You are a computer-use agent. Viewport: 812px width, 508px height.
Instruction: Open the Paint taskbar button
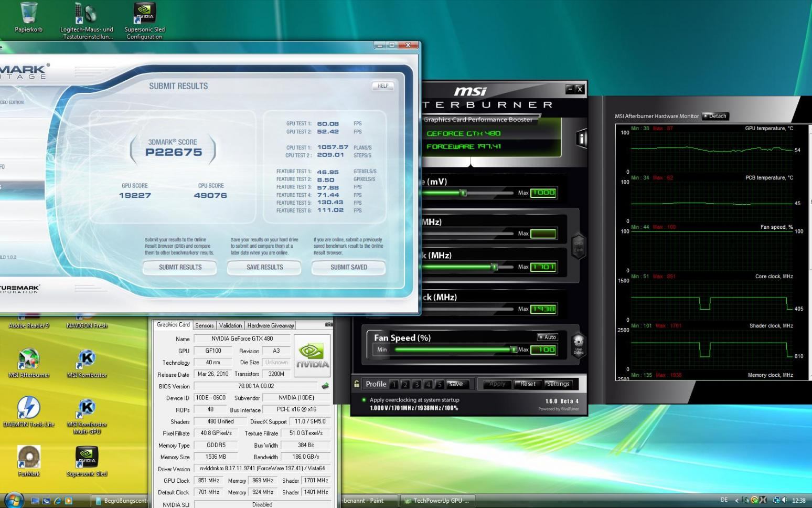pos(369,501)
